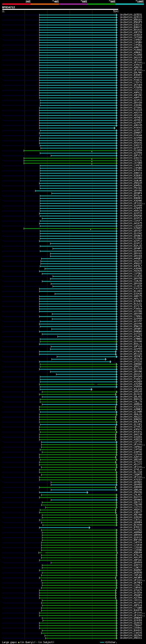
Task: Click hit label UniRef100_A7PA72
Action: [131, 65]
